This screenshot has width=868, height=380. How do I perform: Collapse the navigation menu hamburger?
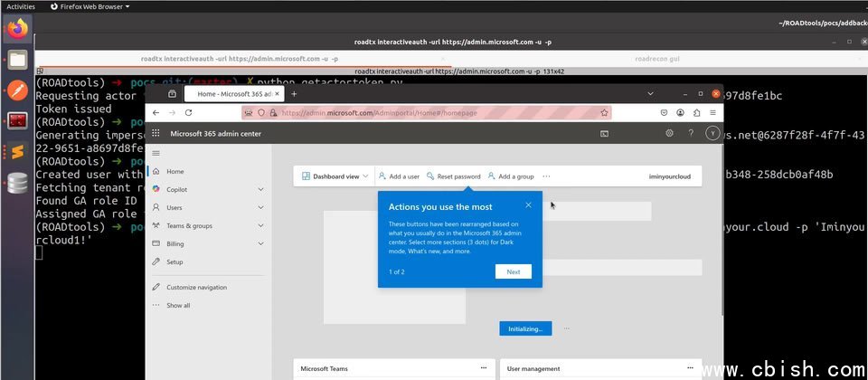156,154
